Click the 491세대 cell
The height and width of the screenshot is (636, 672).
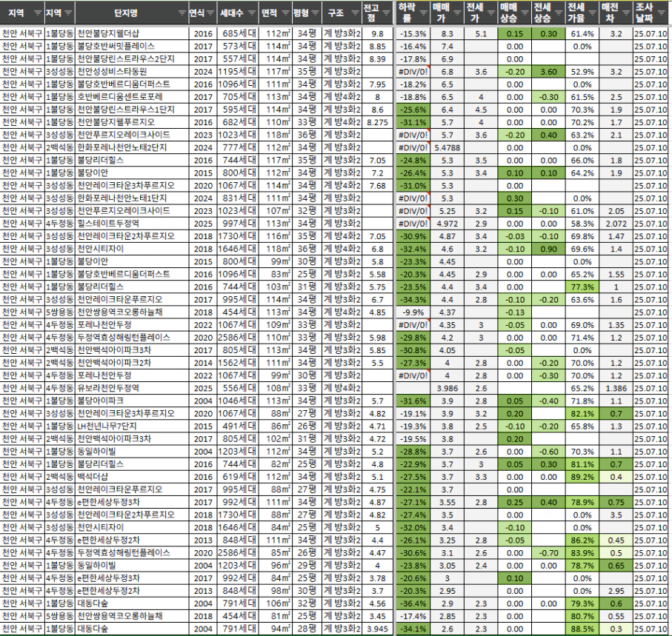pos(237,426)
